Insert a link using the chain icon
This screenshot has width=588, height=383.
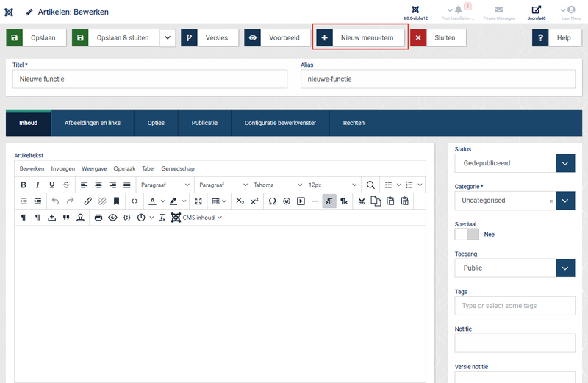tap(88, 201)
